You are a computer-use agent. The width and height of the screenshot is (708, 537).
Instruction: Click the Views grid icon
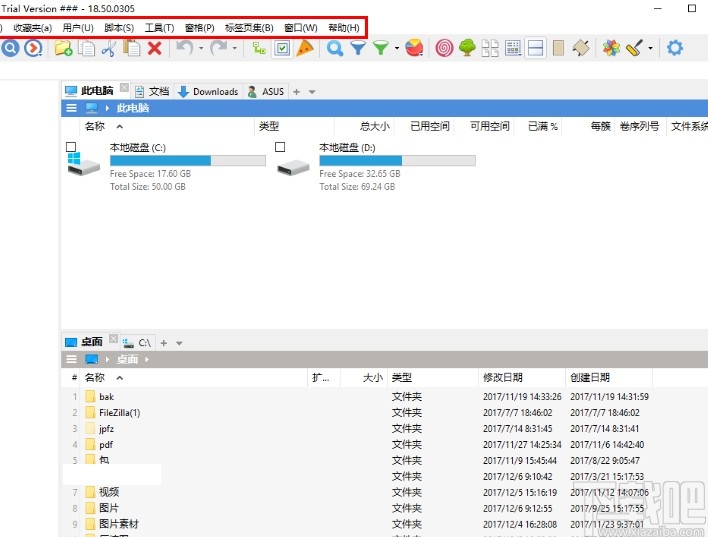pos(513,48)
